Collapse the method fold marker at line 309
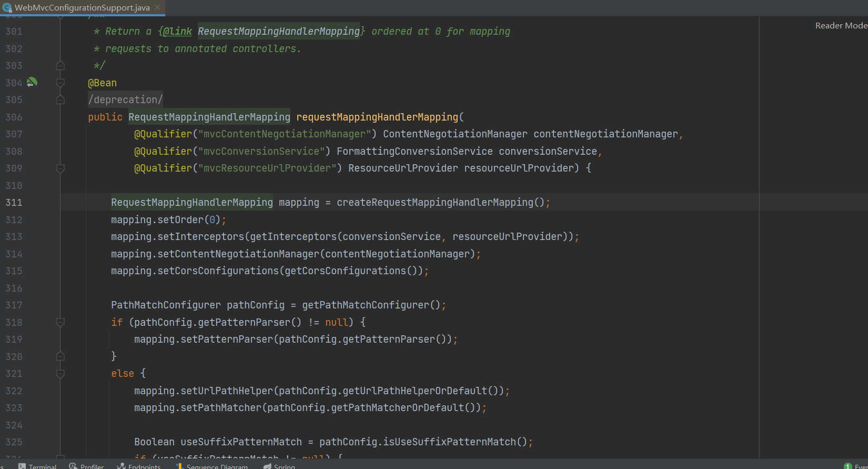The width and height of the screenshot is (868, 469). (60, 168)
